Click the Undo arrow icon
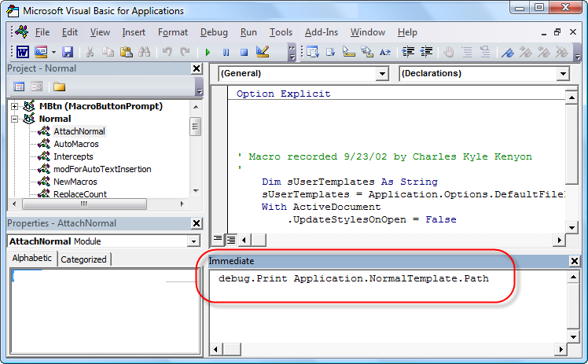The width and height of the screenshot is (588, 364). pos(167,52)
